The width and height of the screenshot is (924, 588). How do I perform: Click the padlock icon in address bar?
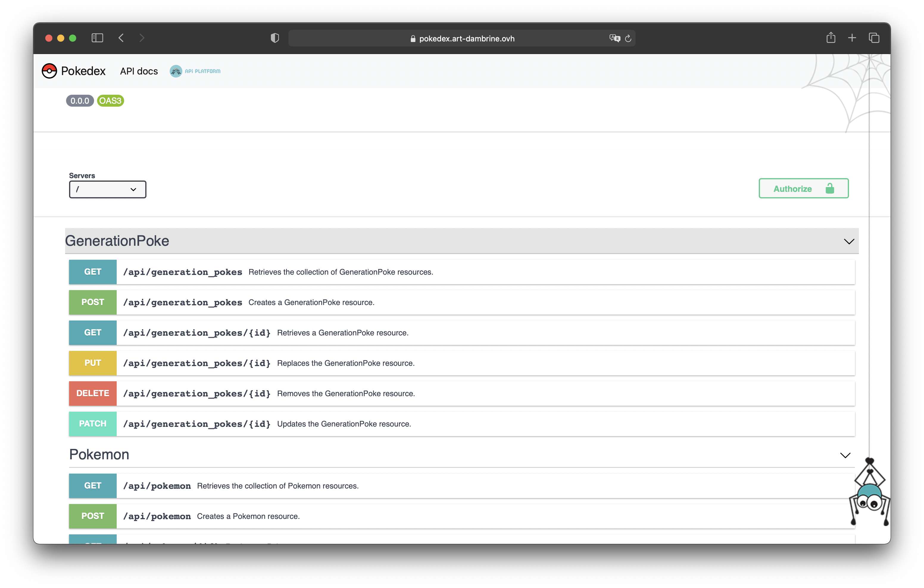413,38
